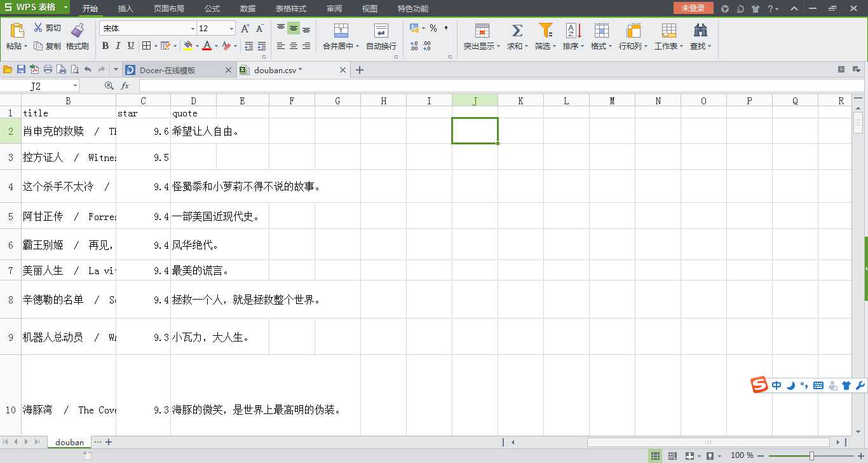The image size is (868, 463).
Task: Apply red font color A
Action: coord(207,46)
